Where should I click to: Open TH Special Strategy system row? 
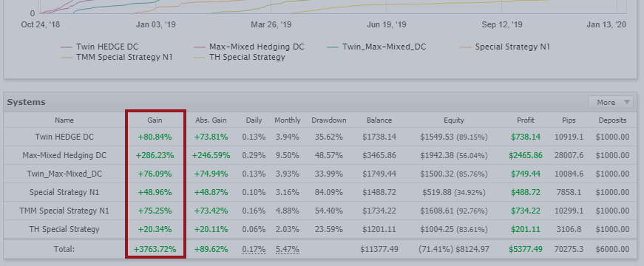point(64,230)
